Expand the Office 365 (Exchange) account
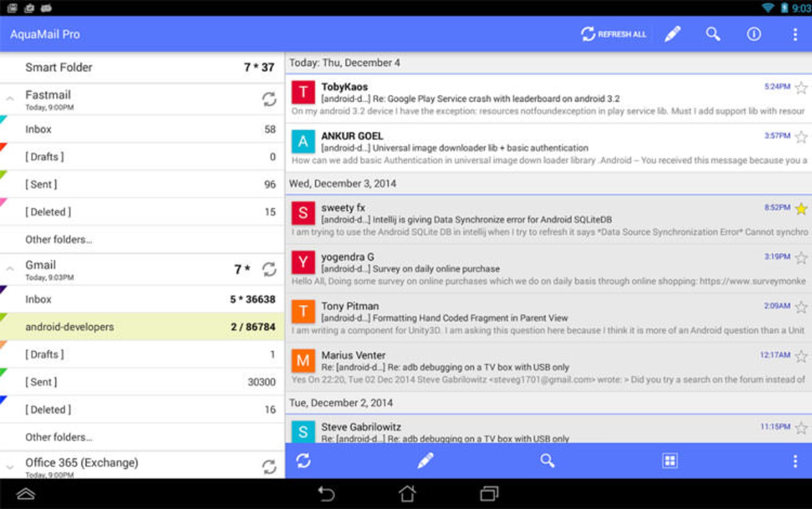 point(10,467)
